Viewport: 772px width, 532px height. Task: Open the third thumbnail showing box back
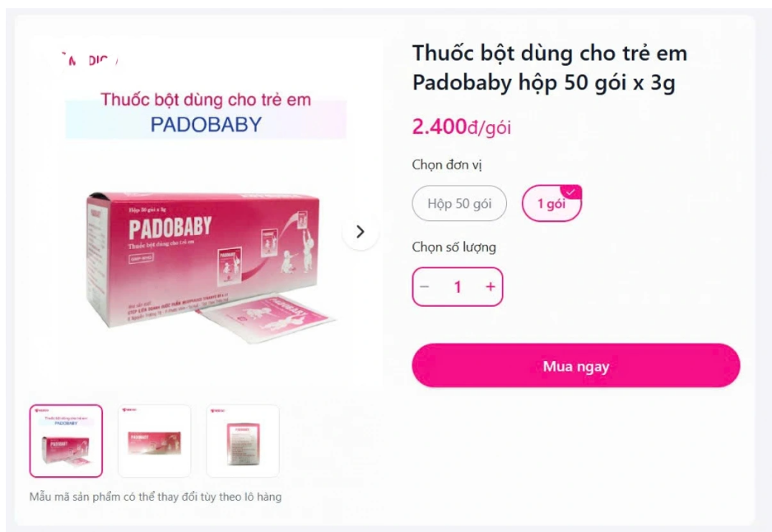click(x=243, y=441)
